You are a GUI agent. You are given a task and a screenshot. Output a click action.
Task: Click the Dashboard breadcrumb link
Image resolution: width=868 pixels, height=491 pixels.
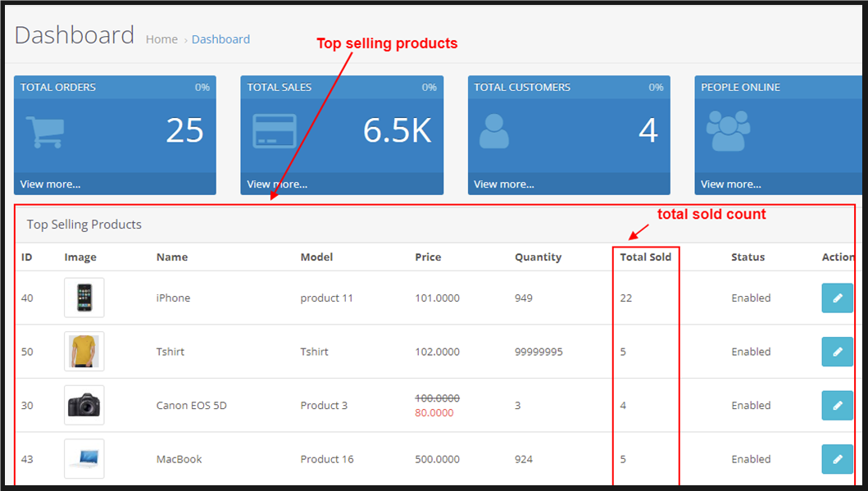pos(220,39)
